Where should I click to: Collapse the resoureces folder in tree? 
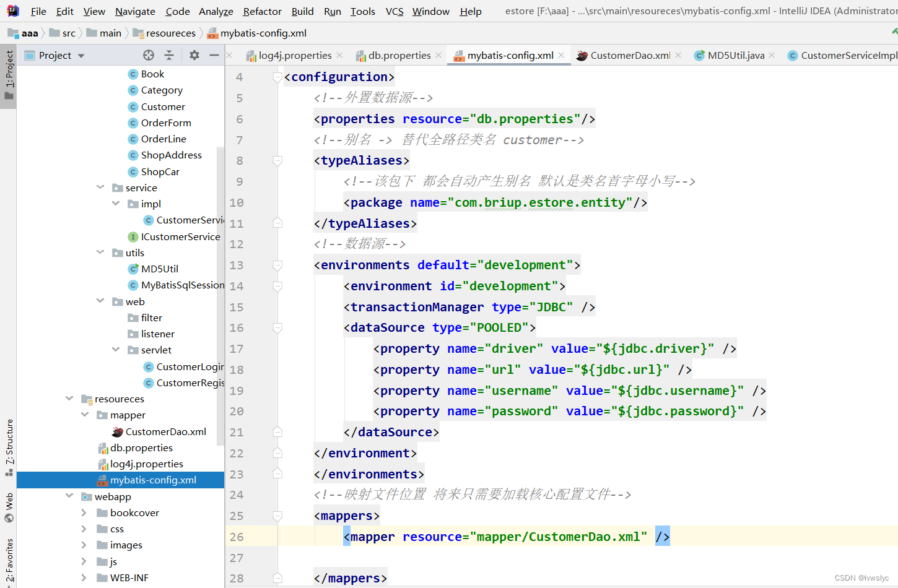point(69,398)
